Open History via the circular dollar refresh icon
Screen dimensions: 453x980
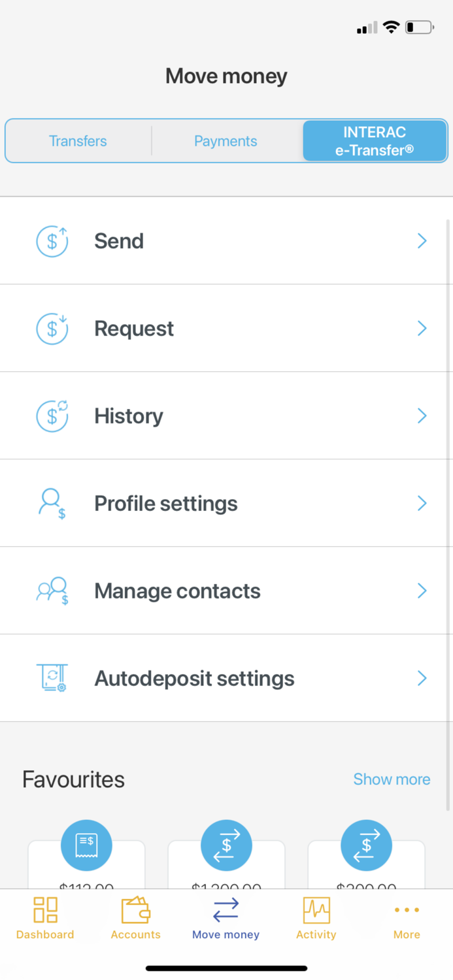click(52, 416)
